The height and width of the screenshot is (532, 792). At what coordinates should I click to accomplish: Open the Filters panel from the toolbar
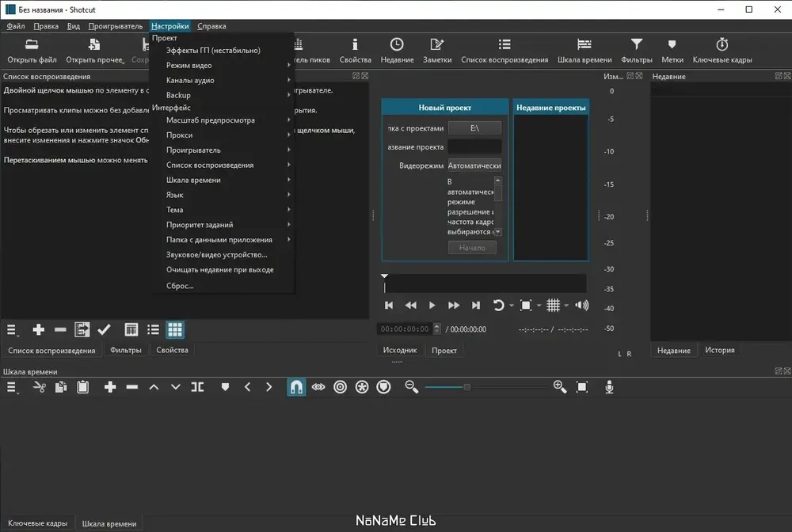(637, 51)
